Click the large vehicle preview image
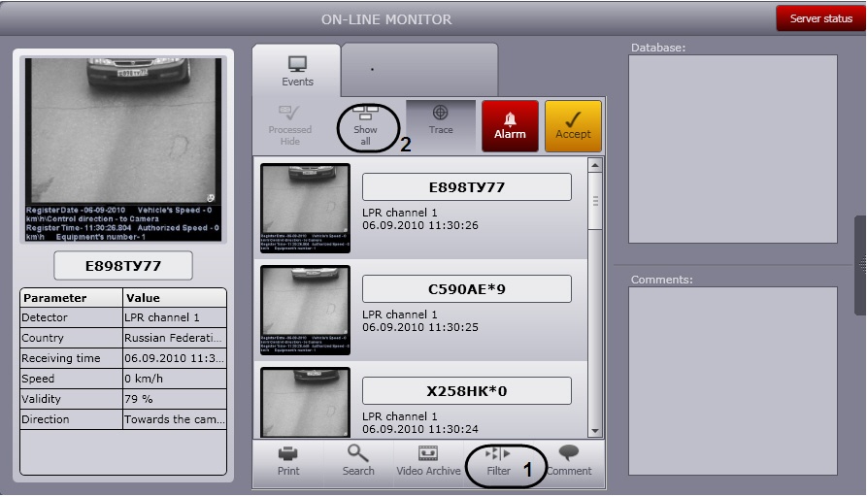The width and height of the screenshot is (868, 497). click(x=123, y=149)
